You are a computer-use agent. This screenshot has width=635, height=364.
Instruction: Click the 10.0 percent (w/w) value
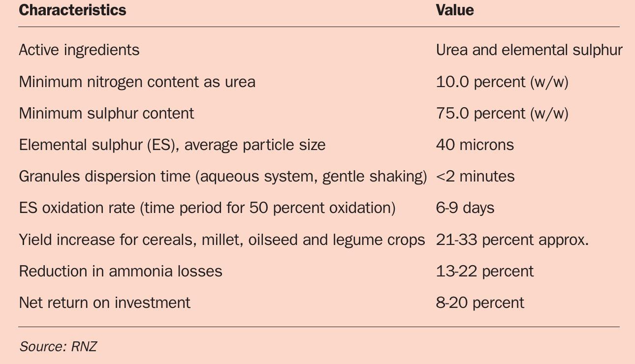[x=502, y=82]
